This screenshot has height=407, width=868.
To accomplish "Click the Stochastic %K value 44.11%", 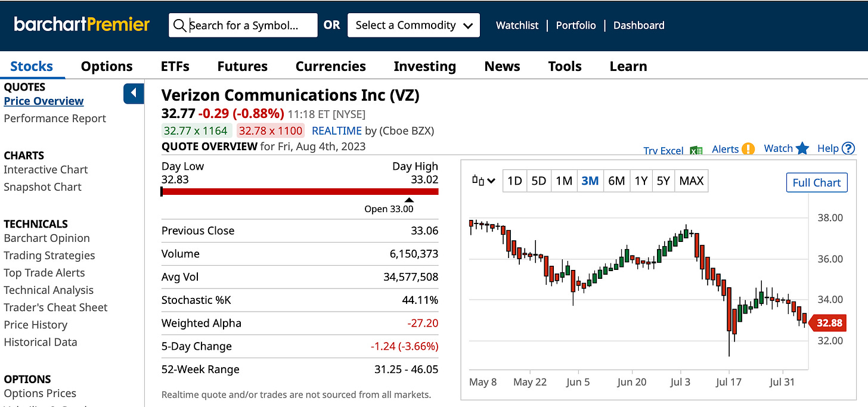I will [x=420, y=300].
